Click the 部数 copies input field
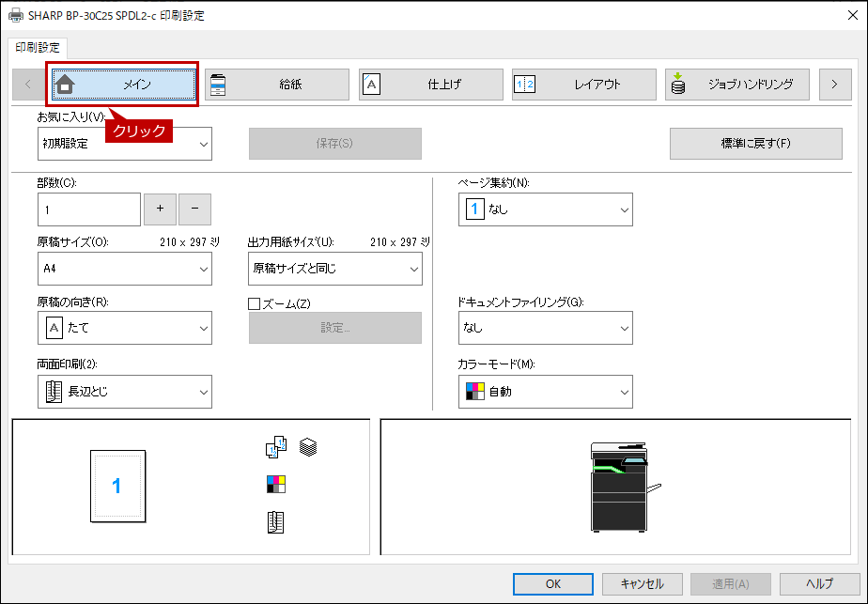This screenshot has height=604, width=868. [x=89, y=209]
